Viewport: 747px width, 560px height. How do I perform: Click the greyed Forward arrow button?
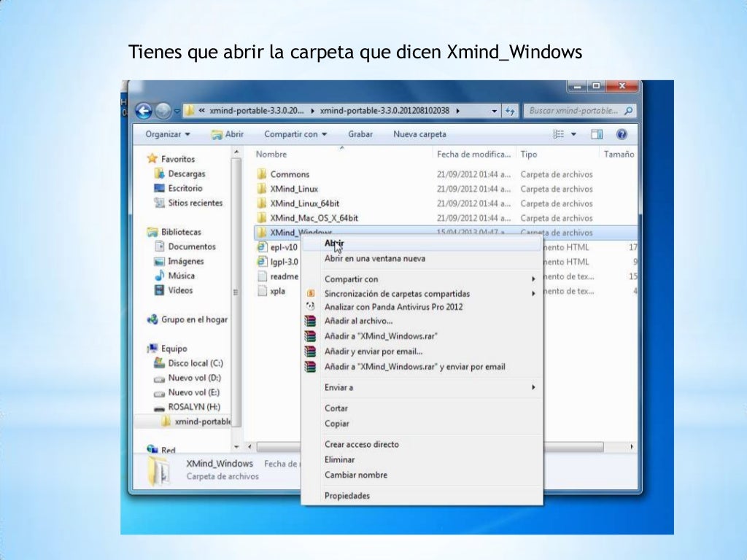163,111
